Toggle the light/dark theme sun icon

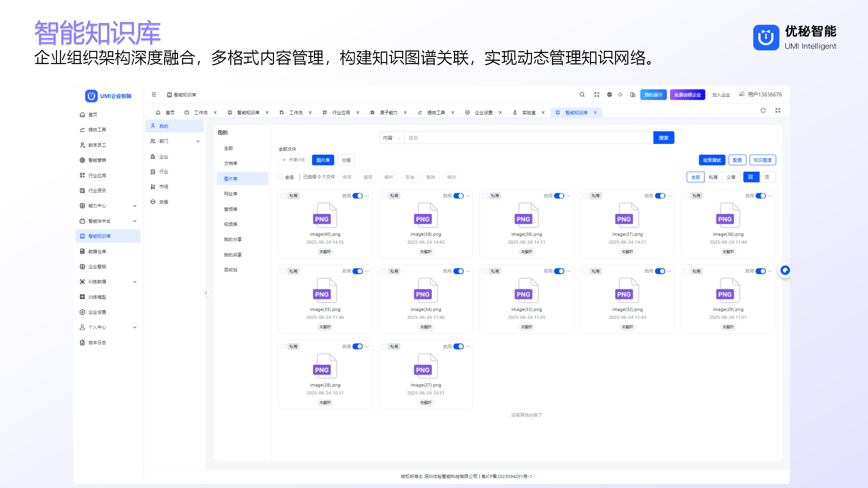pos(620,95)
